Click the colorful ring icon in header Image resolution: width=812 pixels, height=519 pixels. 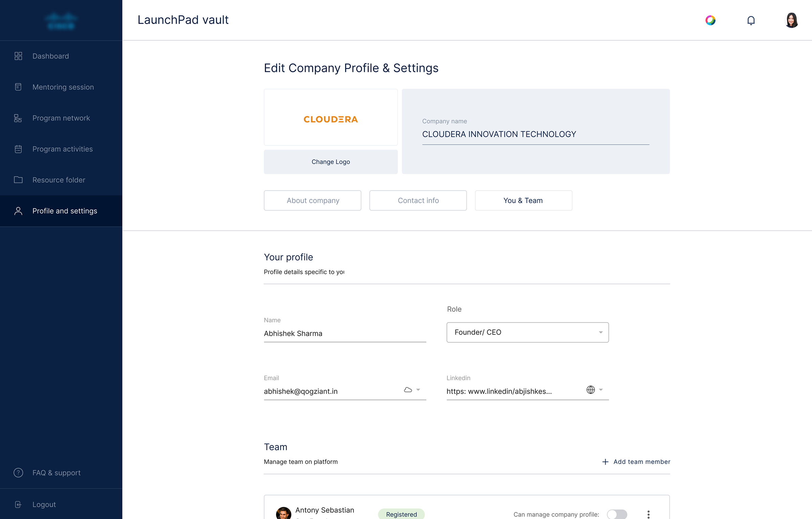pos(710,20)
